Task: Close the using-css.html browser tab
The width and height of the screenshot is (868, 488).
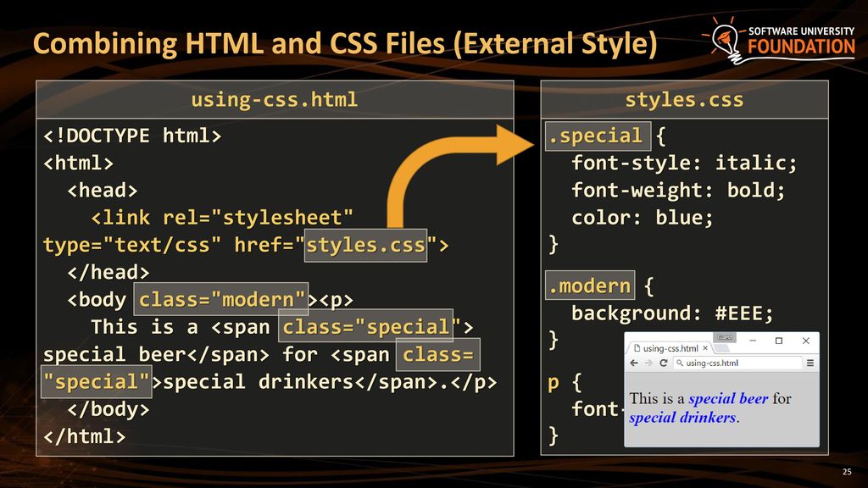Action: 705,348
